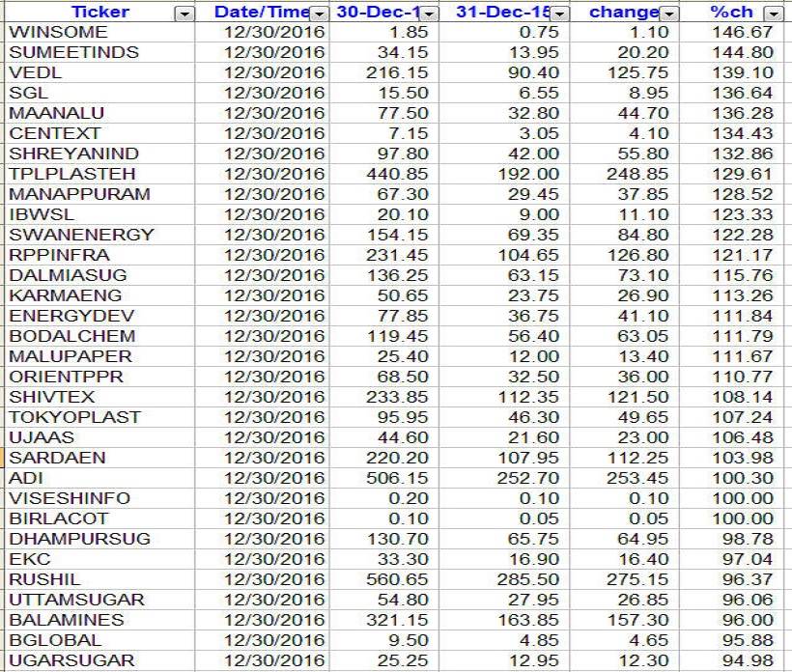Viewport: 792px width, 672px height.
Task: Click the 0.05 change for BIRLACOT
Action: point(648,518)
